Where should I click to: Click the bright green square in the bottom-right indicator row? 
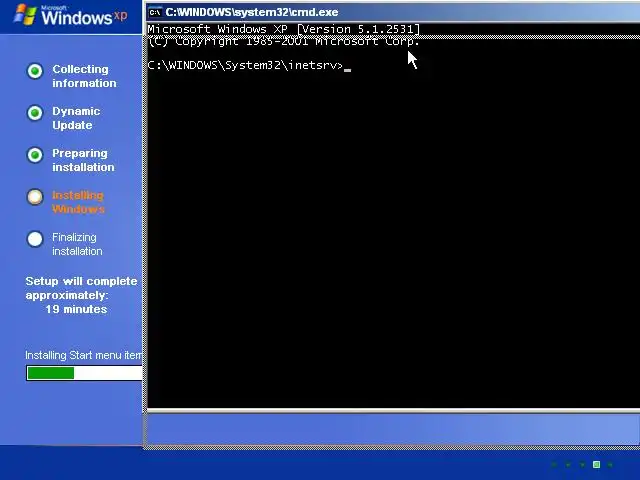coord(596,464)
